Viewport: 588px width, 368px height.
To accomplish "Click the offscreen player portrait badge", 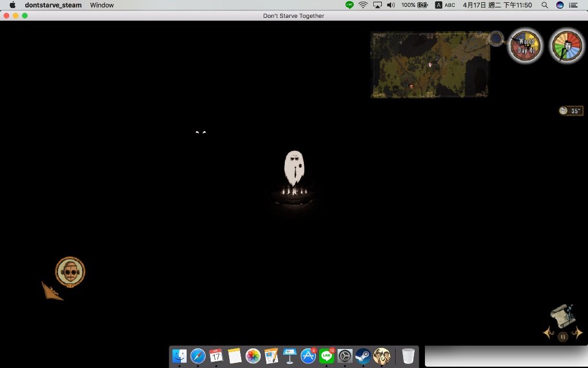I will click(x=70, y=272).
